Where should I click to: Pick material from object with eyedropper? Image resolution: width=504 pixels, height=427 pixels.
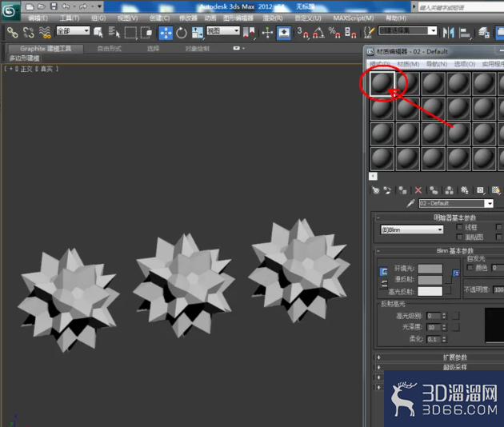point(410,203)
